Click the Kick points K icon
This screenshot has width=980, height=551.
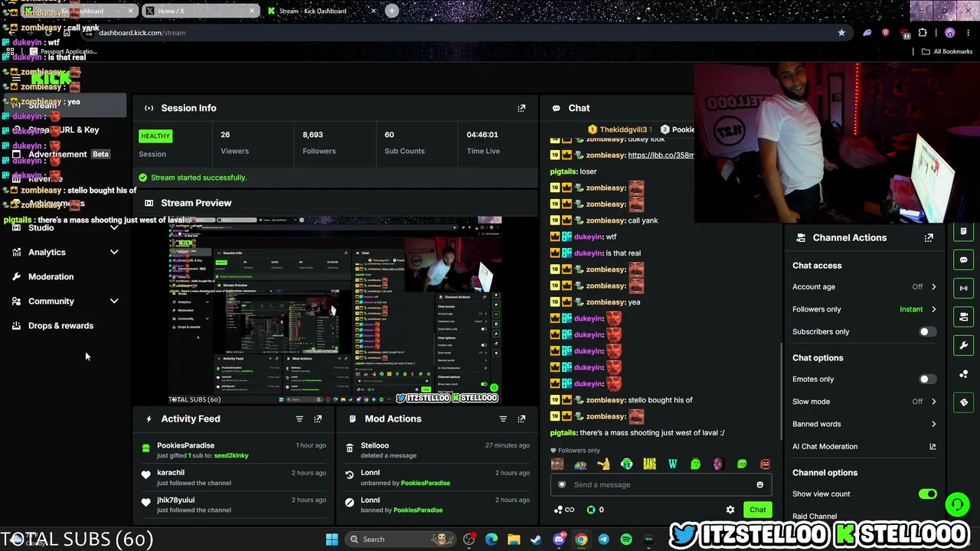coord(591,510)
